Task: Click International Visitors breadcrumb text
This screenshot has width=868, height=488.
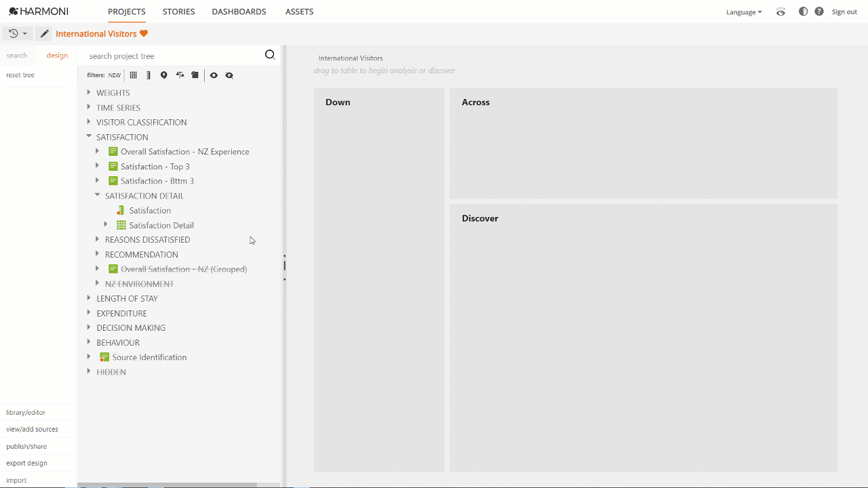Action: (x=351, y=58)
